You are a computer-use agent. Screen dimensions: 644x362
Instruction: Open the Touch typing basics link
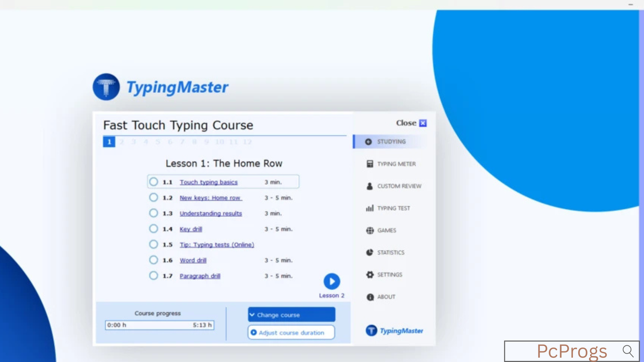pyautogui.click(x=208, y=182)
